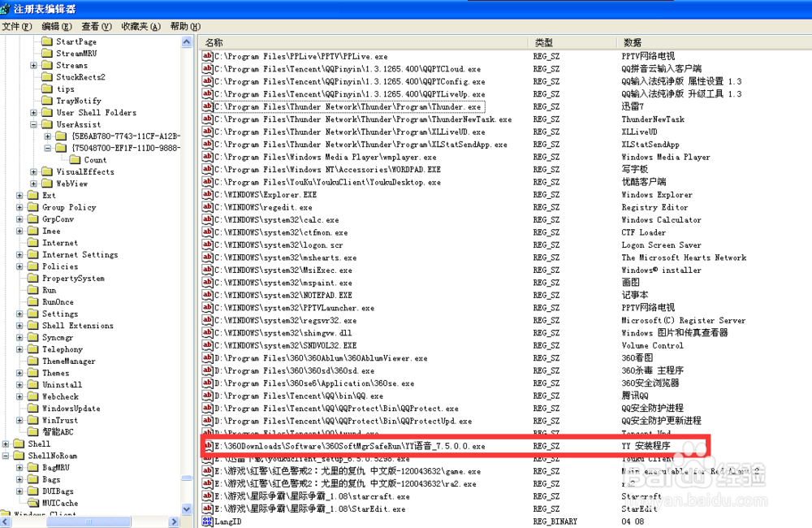Collapse the ShellNoRoam key
This screenshot has height=528, width=812.
point(6,456)
